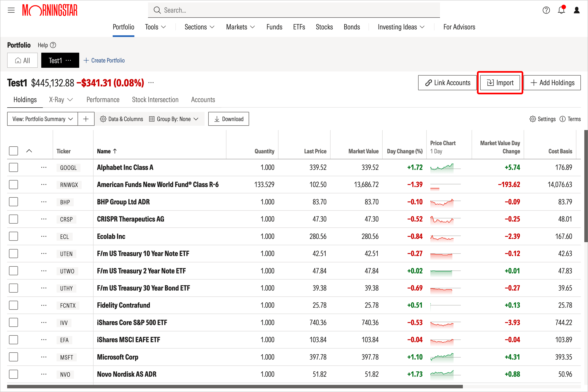Open table Settings gear
This screenshot has width=588, height=392.
tap(542, 119)
